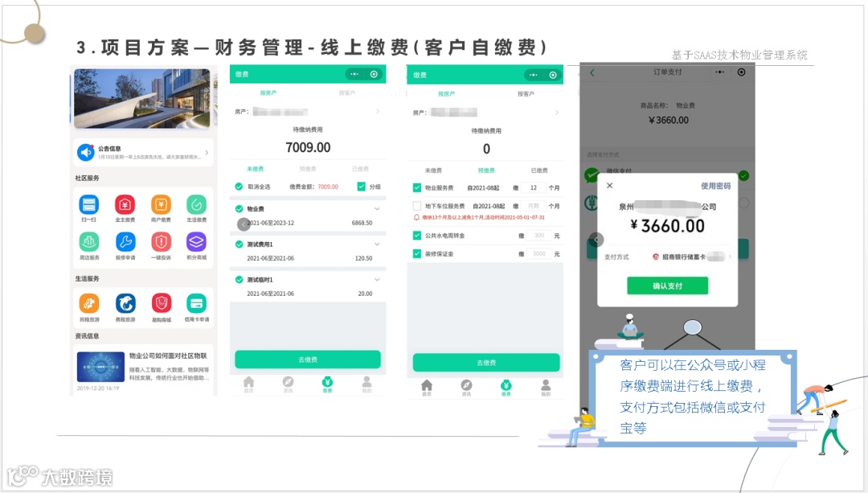Open the 同程旅游 travel icon

click(x=89, y=303)
